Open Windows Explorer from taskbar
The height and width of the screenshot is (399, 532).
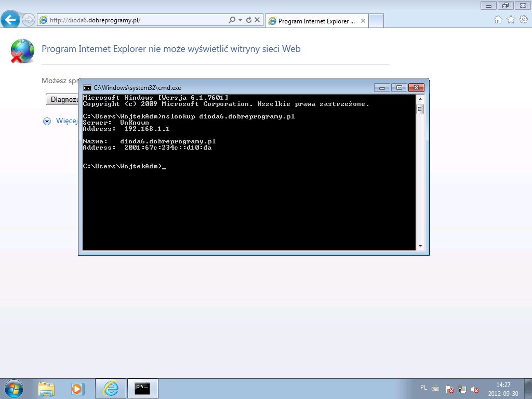tap(46, 389)
